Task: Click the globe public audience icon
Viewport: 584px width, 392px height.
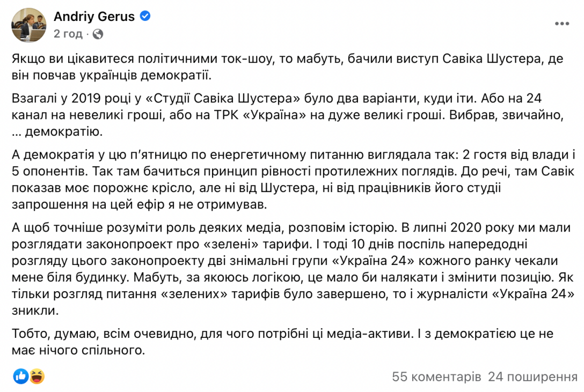Action: 98,34
